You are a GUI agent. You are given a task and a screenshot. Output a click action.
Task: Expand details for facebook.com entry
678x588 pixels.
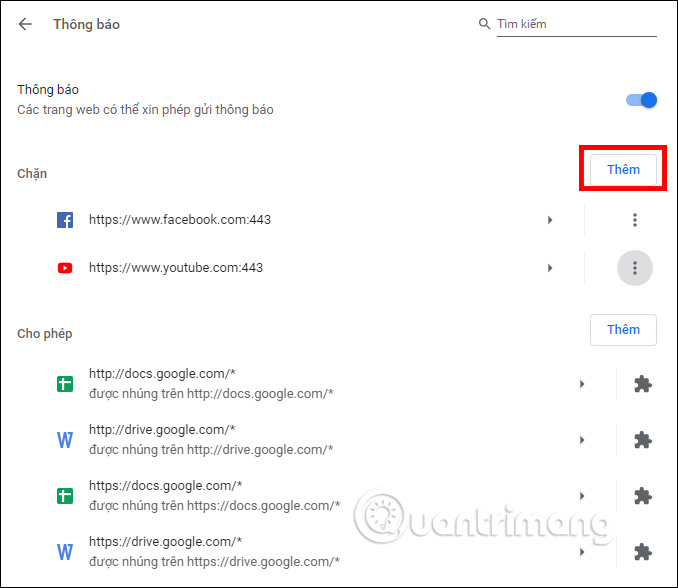coord(550,220)
